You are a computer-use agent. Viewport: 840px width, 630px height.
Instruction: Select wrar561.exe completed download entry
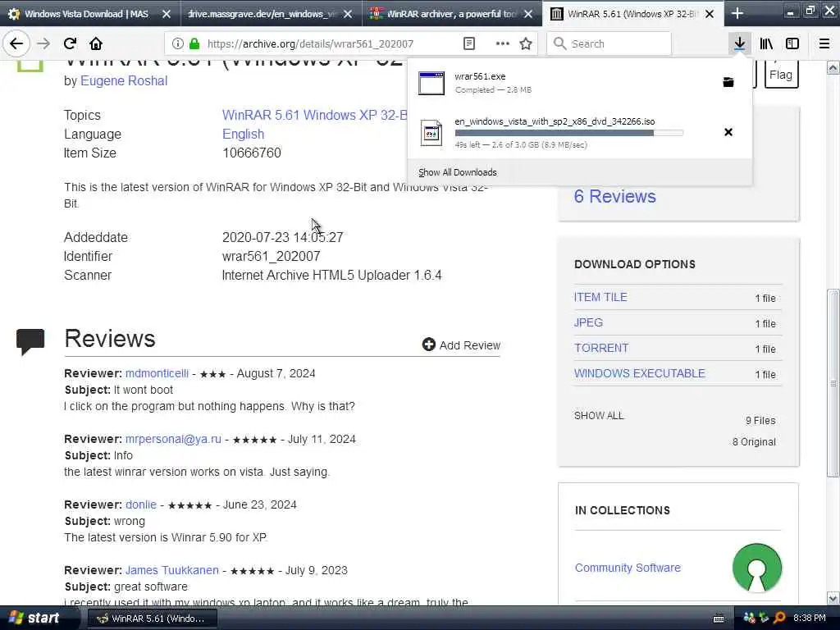[580, 83]
